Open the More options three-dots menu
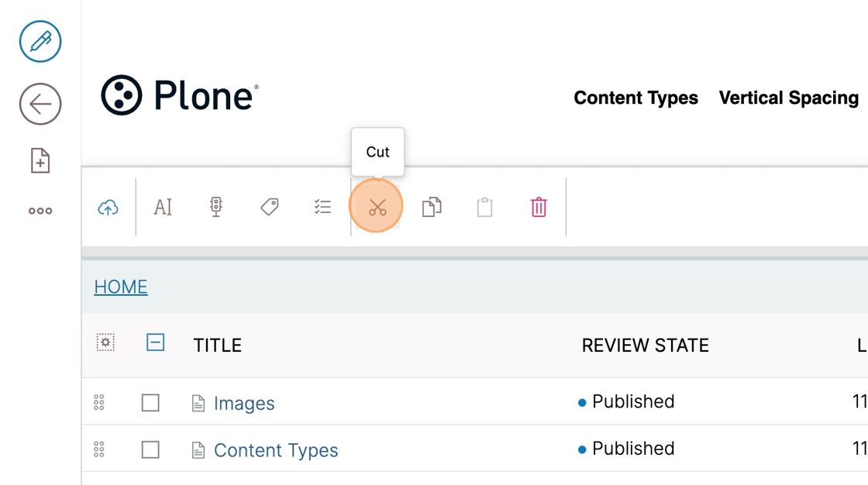The image size is (868, 485). click(40, 211)
